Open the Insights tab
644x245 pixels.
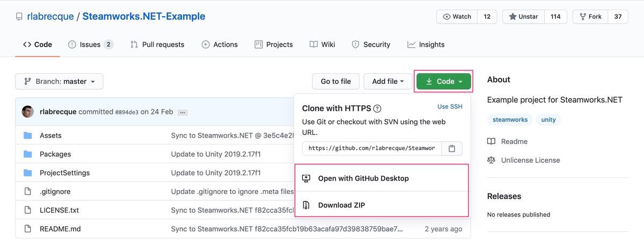coord(426,45)
